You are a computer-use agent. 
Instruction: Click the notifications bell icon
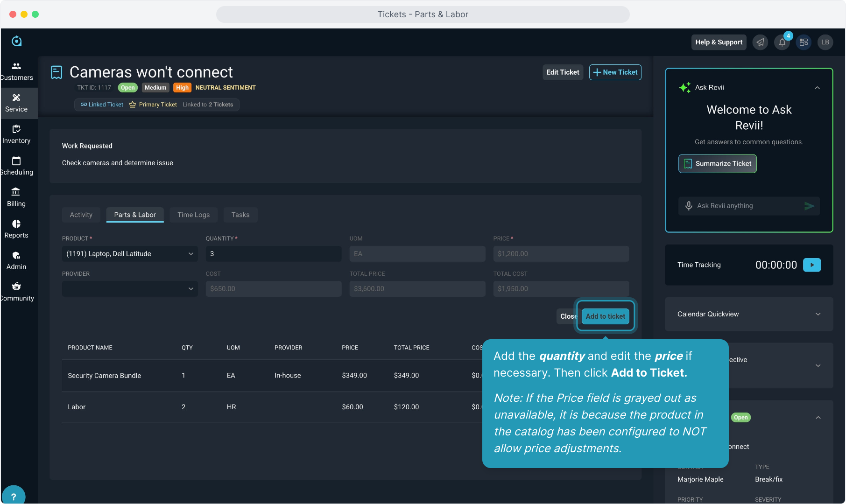click(782, 42)
